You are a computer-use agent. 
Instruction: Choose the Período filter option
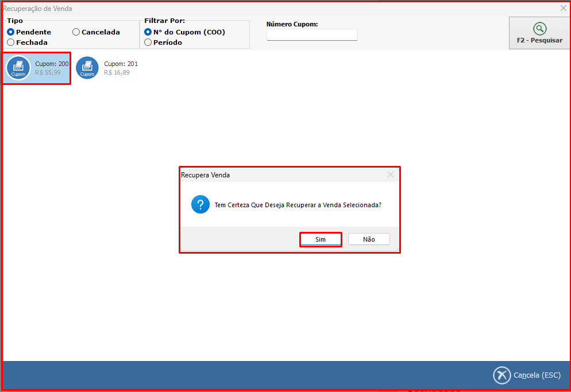(148, 42)
